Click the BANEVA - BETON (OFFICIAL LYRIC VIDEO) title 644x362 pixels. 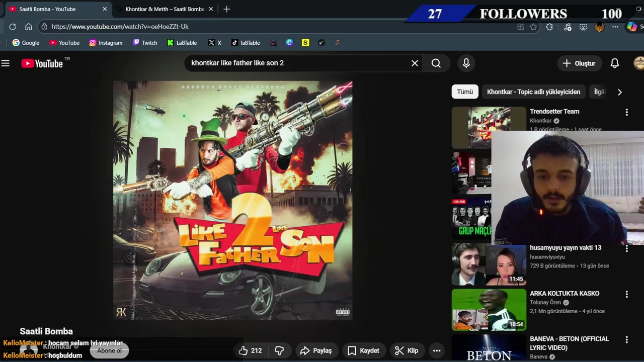pyautogui.click(x=569, y=343)
